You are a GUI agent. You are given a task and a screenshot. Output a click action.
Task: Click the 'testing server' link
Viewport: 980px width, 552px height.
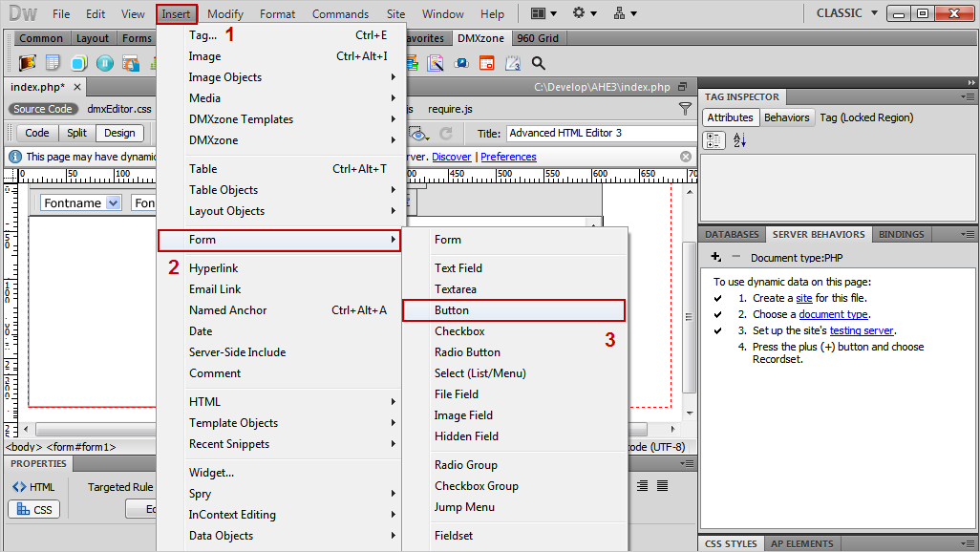pos(862,330)
